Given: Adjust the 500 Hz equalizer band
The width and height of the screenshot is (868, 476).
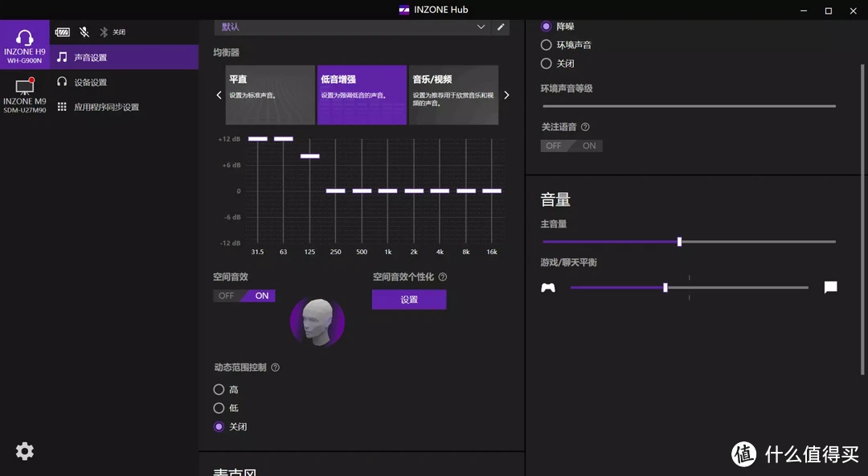Looking at the screenshot, I should click(x=362, y=191).
